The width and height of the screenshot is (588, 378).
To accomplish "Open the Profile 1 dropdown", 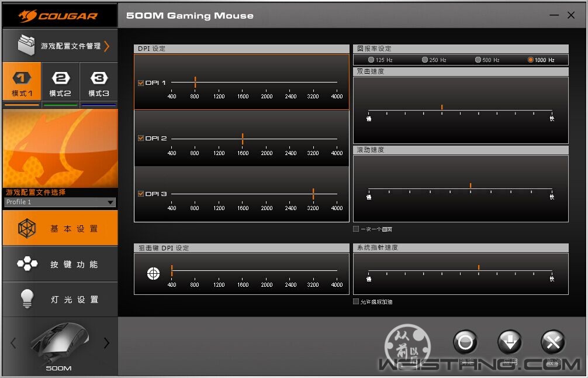I will coord(60,202).
